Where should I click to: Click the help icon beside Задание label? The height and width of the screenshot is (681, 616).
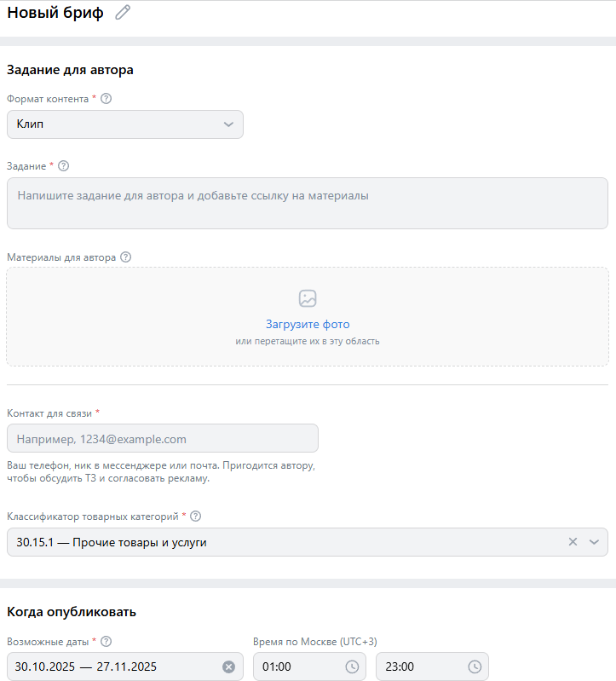[63, 166]
